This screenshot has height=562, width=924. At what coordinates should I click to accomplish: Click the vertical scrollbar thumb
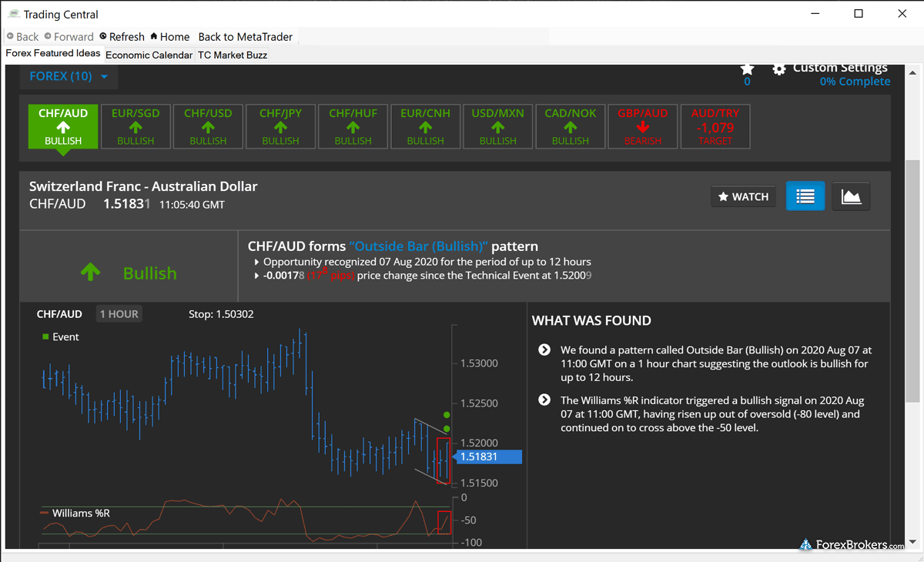tap(912, 281)
